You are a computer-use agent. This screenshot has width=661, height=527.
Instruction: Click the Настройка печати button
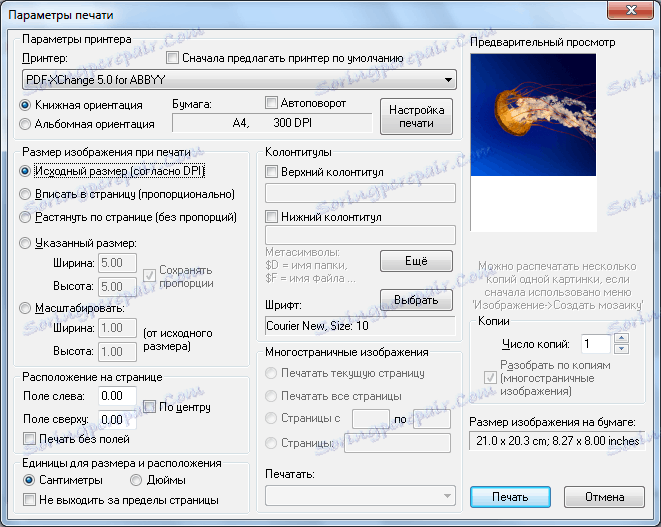click(x=416, y=117)
